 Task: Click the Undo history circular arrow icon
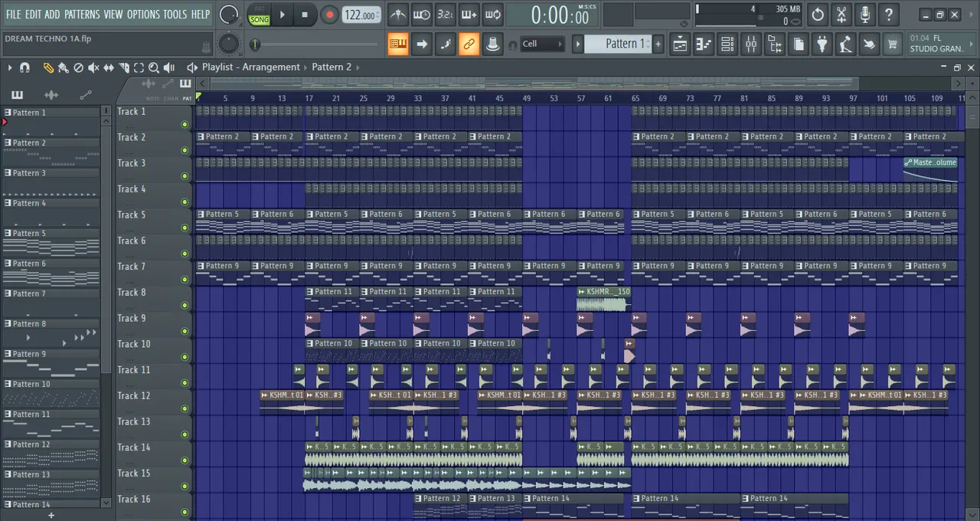tap(818, 15)
